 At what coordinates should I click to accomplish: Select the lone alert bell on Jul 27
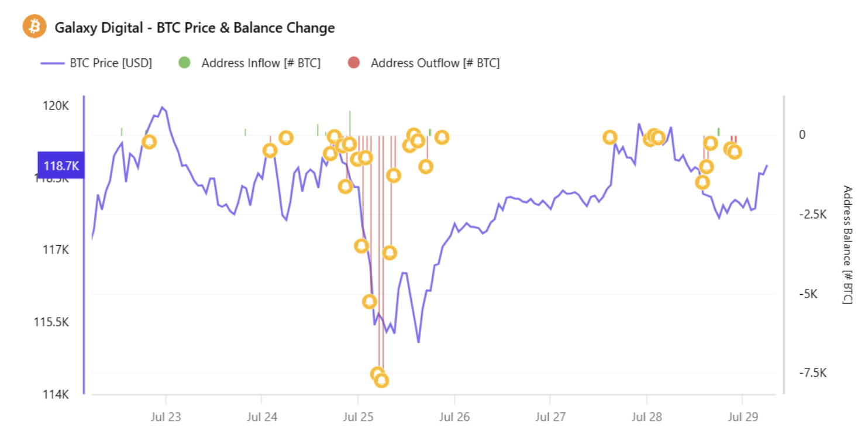[x=610, y=137]
